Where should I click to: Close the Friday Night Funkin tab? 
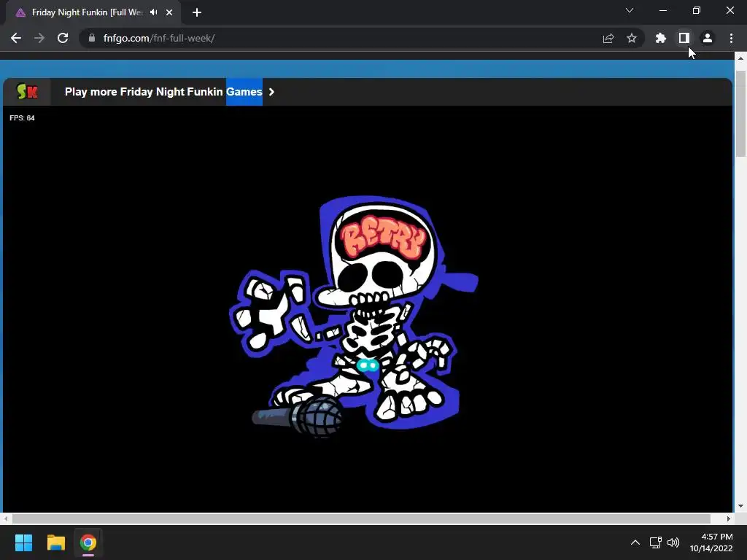pos(169,12)
